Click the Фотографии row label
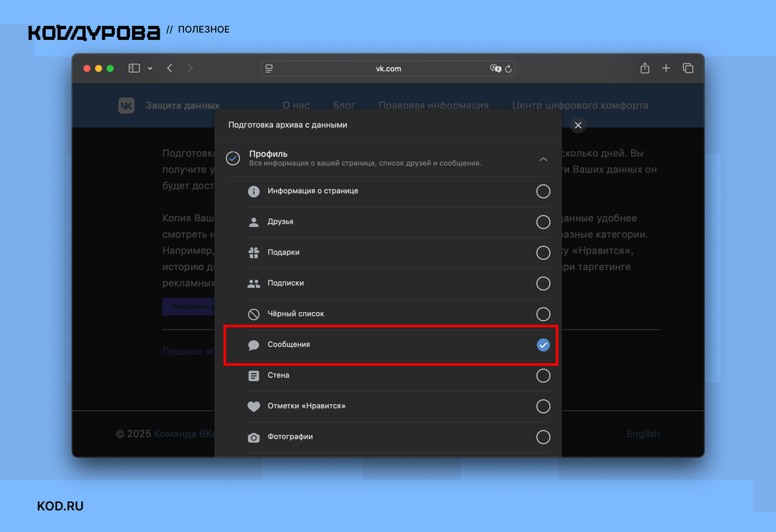The height and width of the screenshot is (532, 776). [x=290, y=437]
